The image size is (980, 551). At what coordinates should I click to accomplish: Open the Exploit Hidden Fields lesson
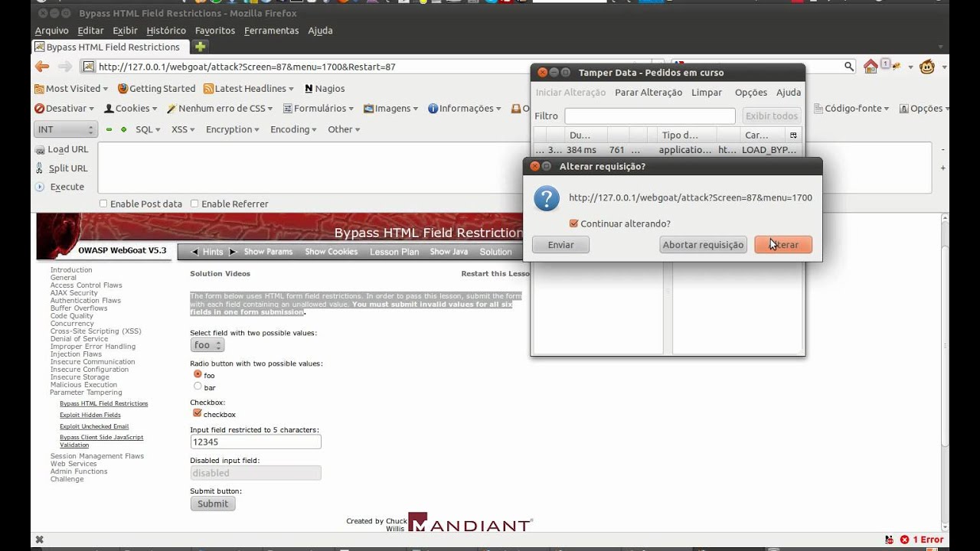pos(90,415)
